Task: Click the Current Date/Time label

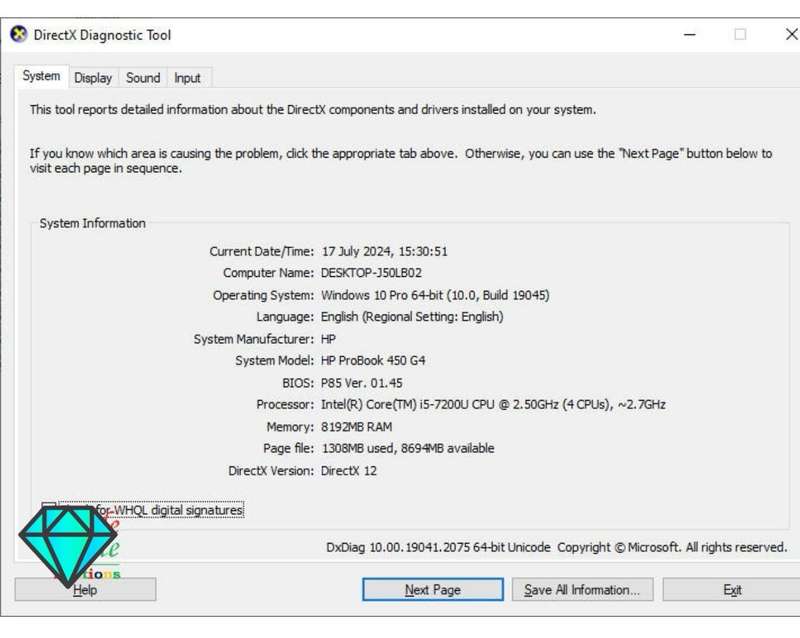Action: (x=262, y=251)
